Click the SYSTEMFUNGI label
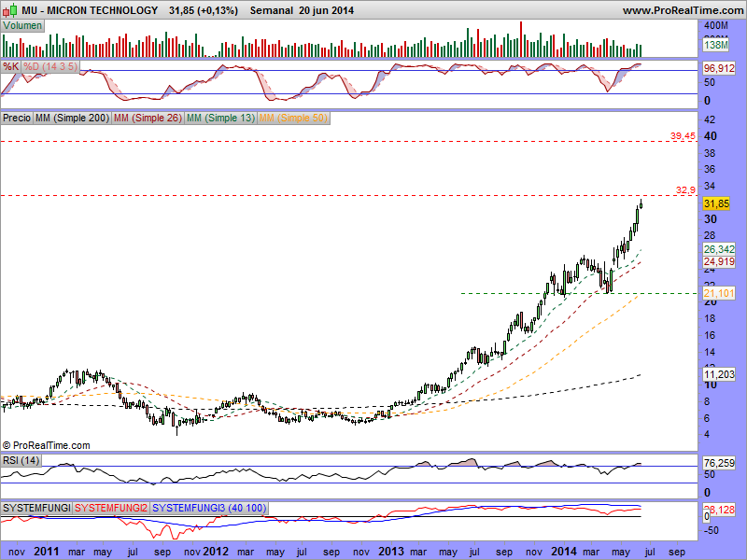Screen dimensions: 747x560 [x=36, y=508]
